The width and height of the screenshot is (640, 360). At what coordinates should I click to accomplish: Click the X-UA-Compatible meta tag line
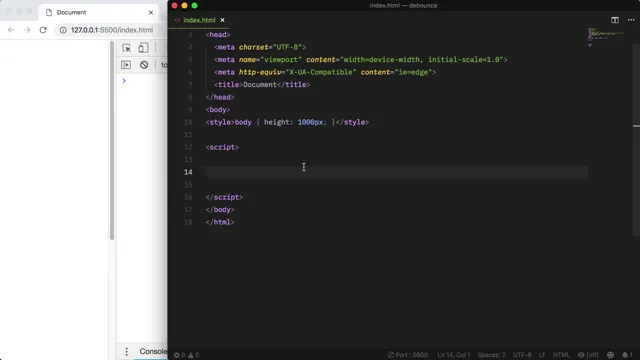click(x=325, y=72)
